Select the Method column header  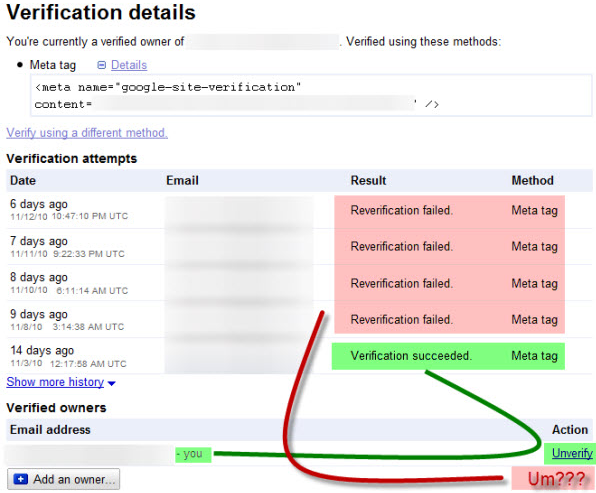click(532, 181)
